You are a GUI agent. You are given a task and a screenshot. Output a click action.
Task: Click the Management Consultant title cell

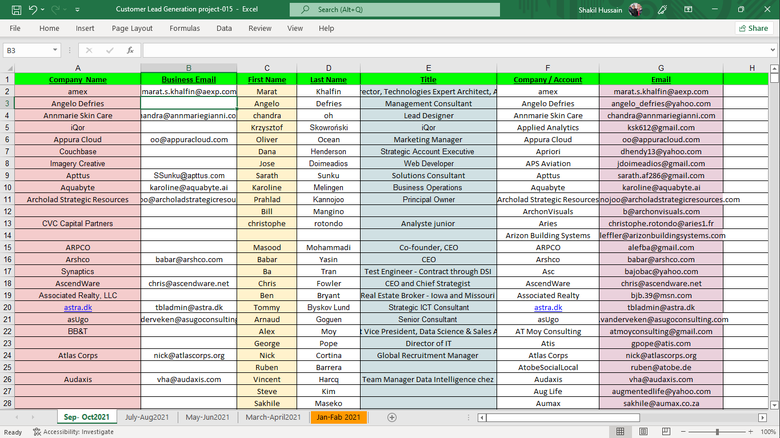click(x=428, y=104)
